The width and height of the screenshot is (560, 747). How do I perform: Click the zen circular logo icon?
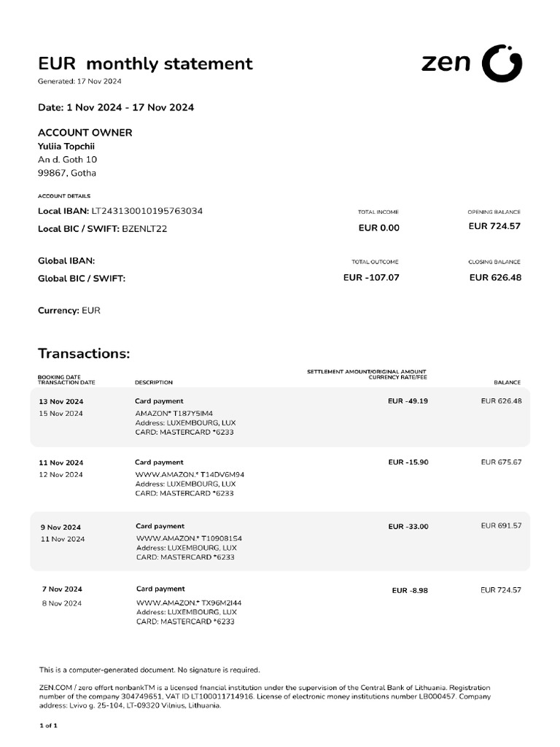[502, 63]
